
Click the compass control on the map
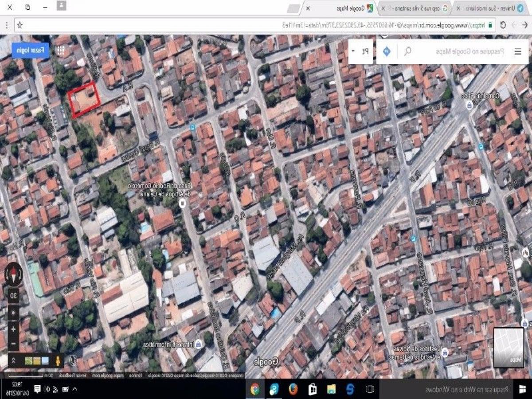[13, 274]
